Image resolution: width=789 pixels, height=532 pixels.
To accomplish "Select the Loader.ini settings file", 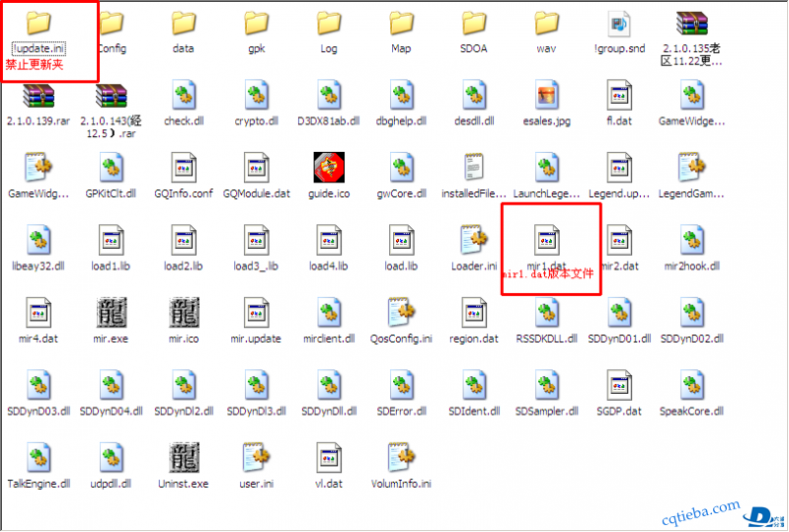I will coord(474,239).
